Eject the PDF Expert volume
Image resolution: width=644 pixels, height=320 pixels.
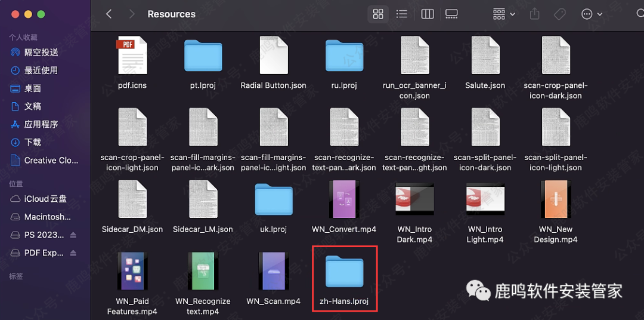coord(73,253)
